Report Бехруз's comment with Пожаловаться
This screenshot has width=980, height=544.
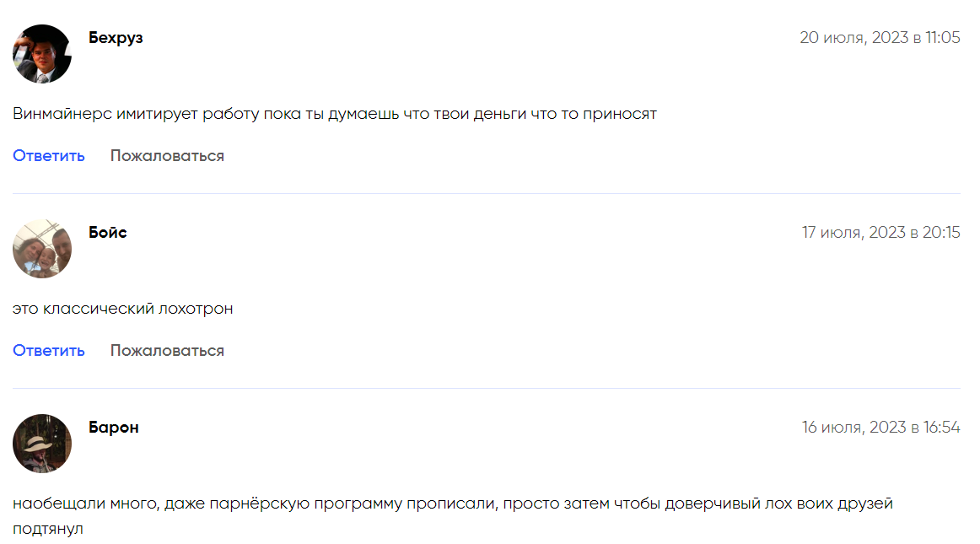167,156
